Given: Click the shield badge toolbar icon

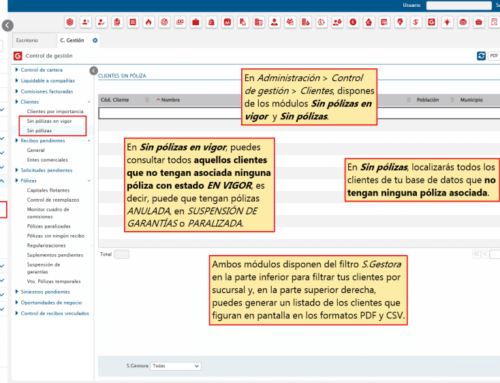Looking at the screenshot, I should point(400,22).
